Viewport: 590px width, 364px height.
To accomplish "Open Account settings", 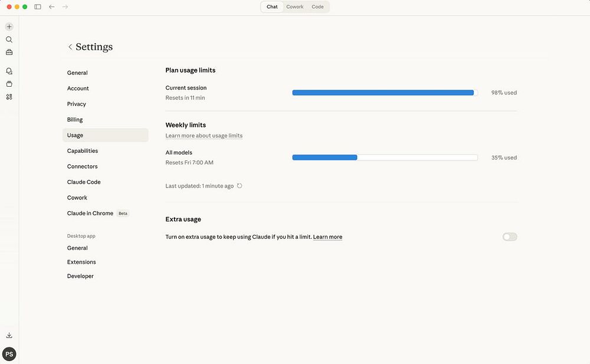I will [x=106, y=88].
